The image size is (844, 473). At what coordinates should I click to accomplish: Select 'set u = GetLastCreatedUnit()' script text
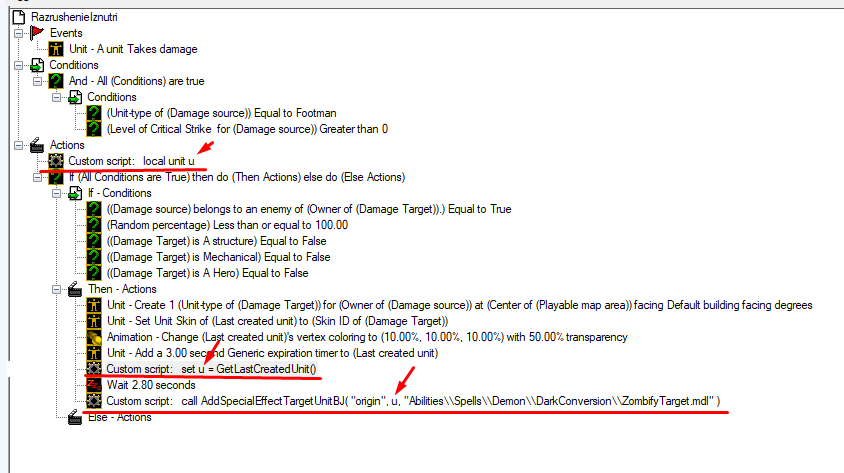(x=212, y=369)
